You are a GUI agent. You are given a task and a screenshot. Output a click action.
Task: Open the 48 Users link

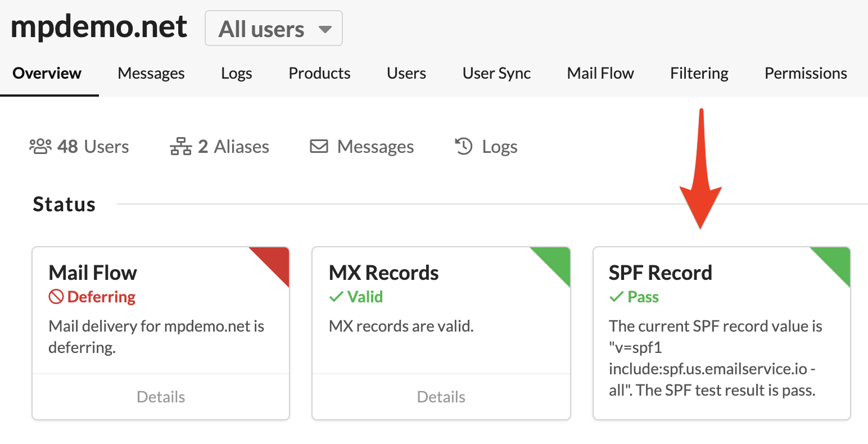click(x=93, y=147)
